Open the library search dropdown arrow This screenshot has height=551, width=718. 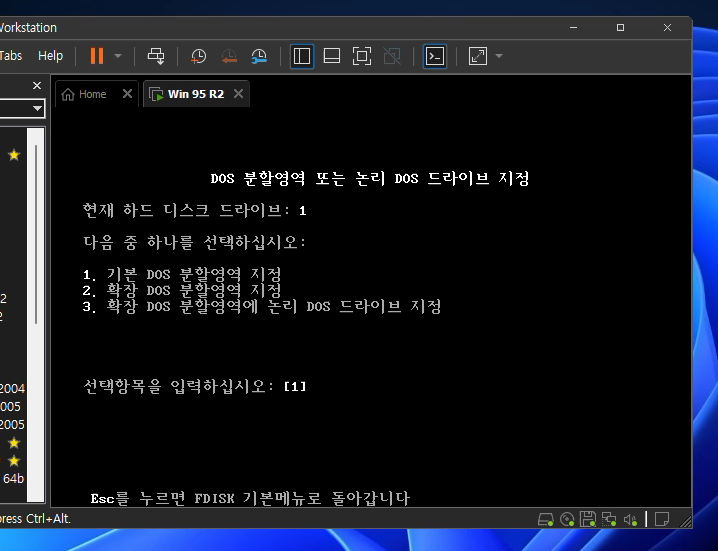tap(37, 109)
